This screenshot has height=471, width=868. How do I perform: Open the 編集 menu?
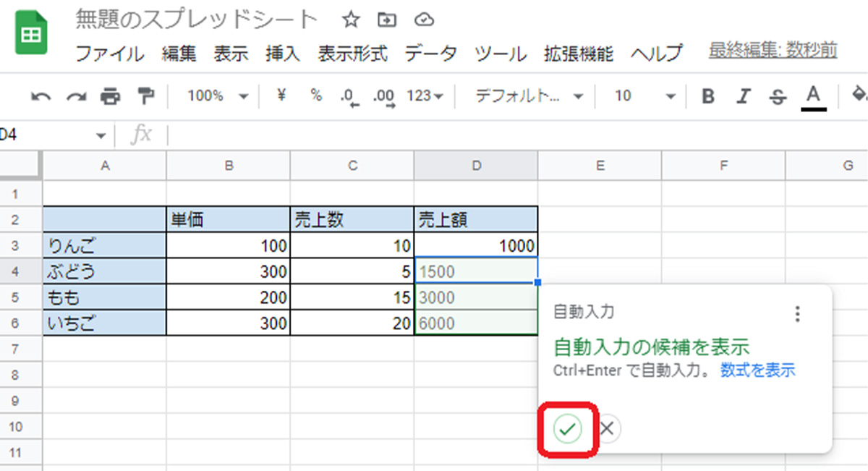[x=179, y=54]
